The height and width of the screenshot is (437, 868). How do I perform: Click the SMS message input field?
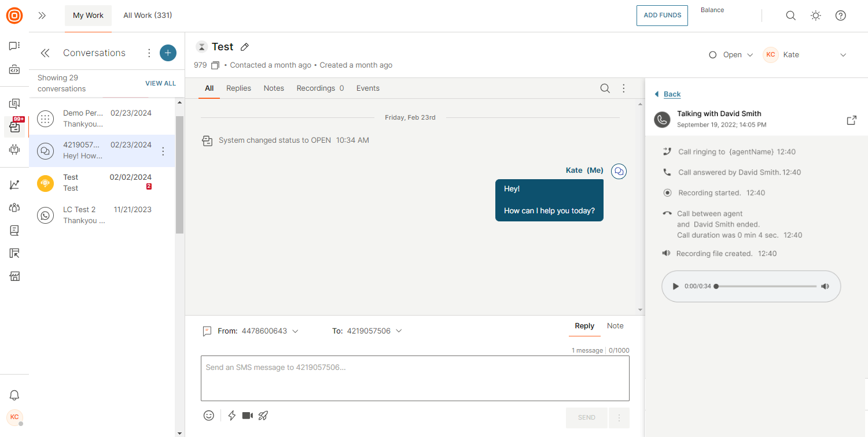coord(415,378)
